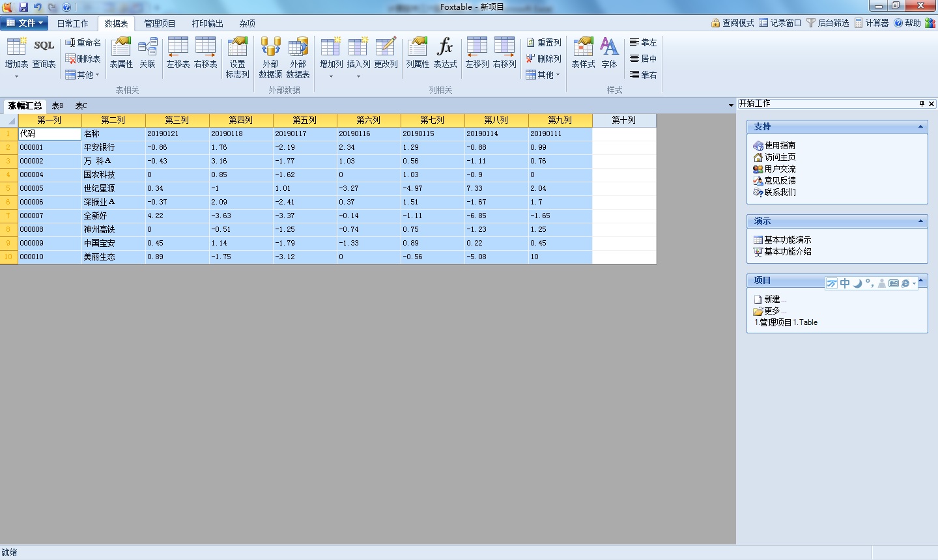Screen dimensions: 938x560
Task: Click 外部数据表 external data table
Action: (x=298, y=57)
